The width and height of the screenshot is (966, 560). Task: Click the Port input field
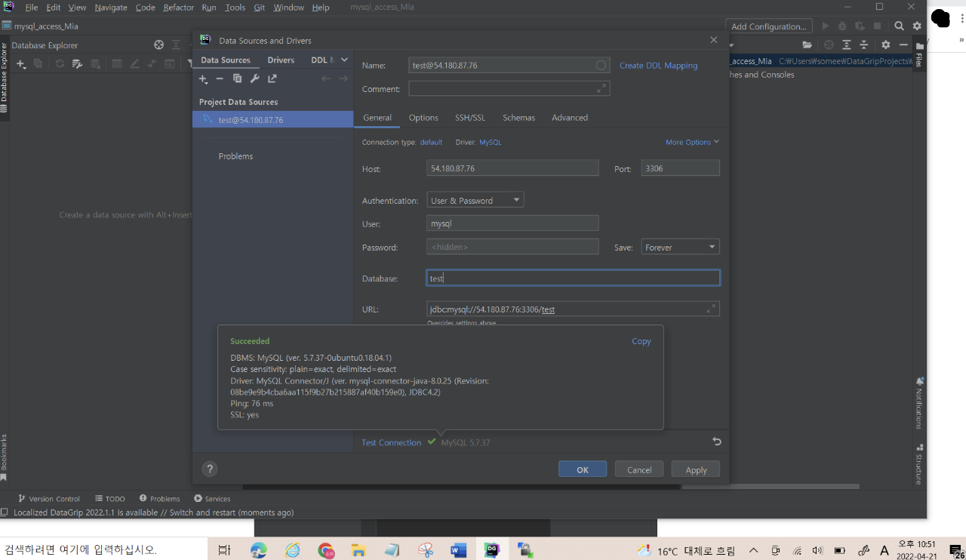(680, 168)
